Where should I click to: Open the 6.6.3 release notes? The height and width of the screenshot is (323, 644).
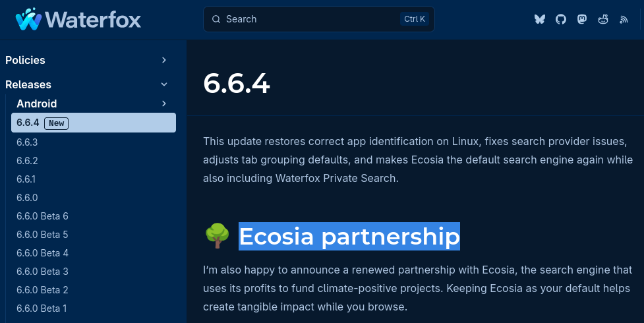27,142
